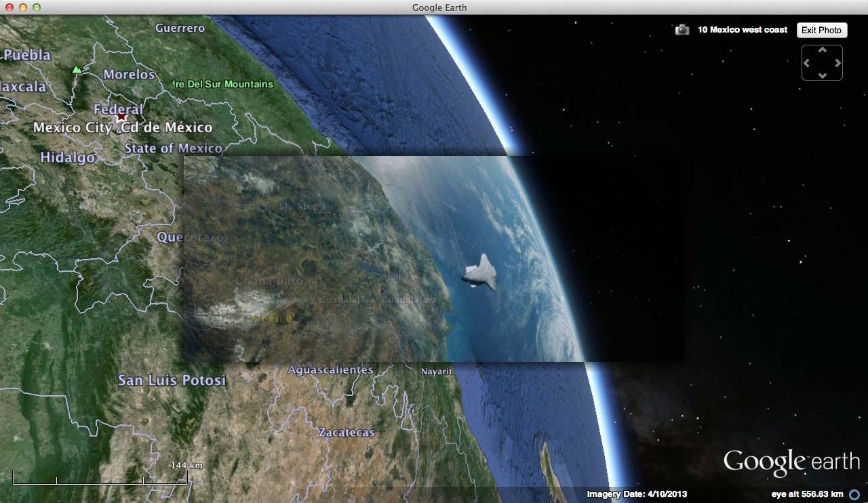Click the 'Hidalgo' map label
This screenshot has height=503, width=868.
[x=67, y=157]
